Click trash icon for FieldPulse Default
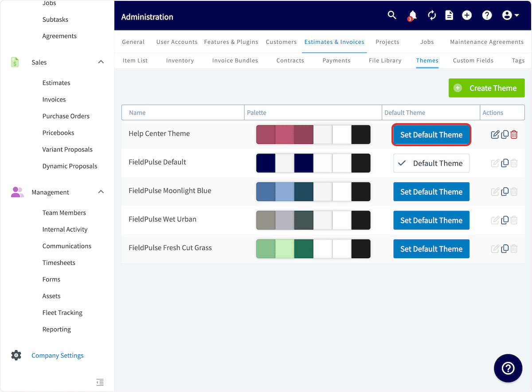 [514, 163]
